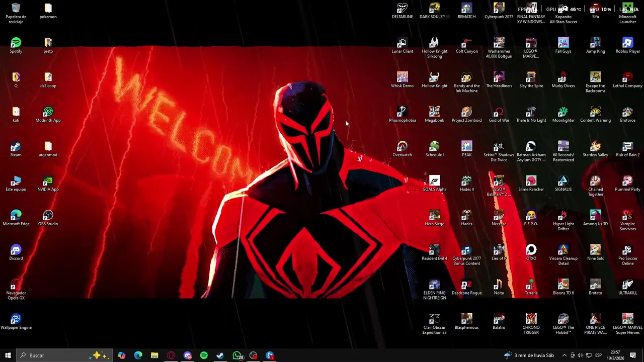
Task: Select the Cyberpunk 2077 game shortcut
Action: (x=499, y=11)
